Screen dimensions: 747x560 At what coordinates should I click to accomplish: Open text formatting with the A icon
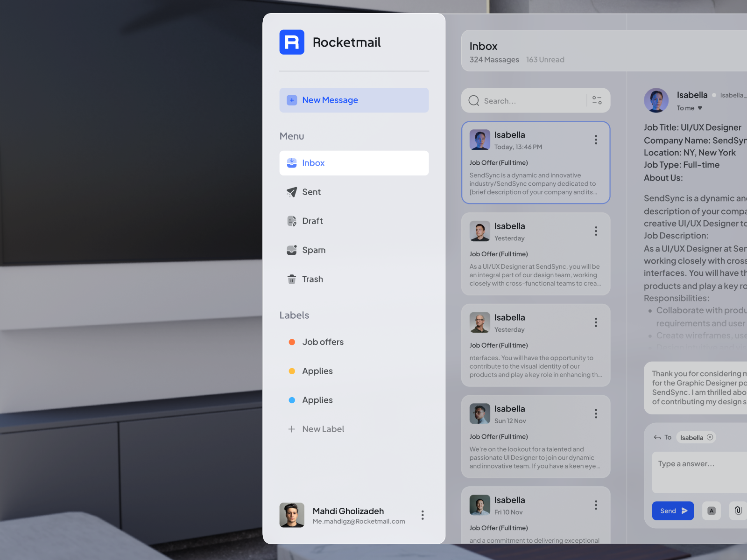tap(712, 511)
